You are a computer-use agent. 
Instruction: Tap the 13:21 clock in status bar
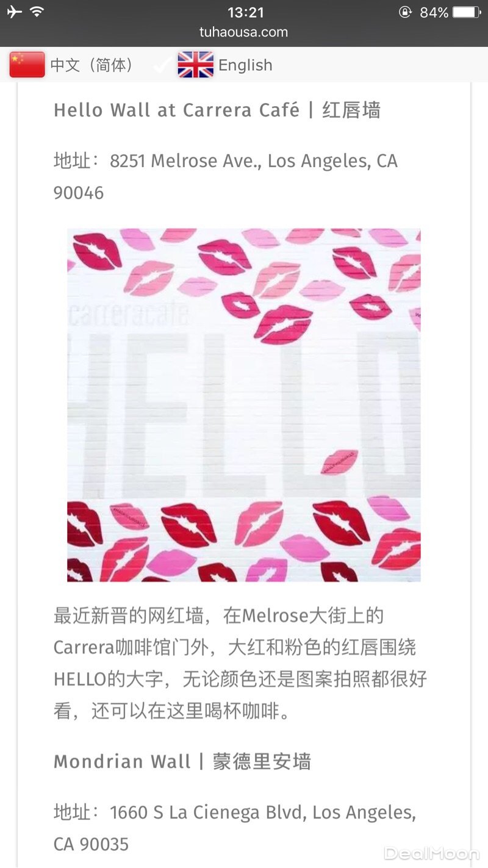tap(246, 12)
